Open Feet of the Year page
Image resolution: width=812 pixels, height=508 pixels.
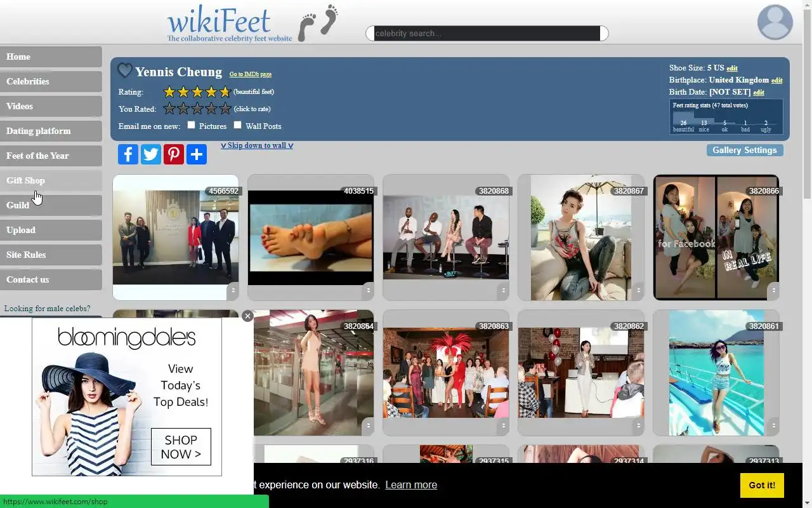pyautogui.click(x=51, y=156)
